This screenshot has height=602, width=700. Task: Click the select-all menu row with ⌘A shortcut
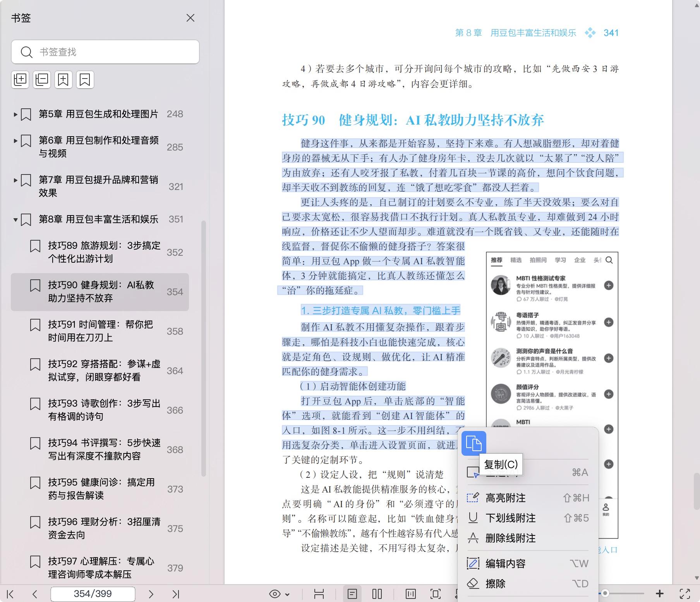pyautogui.click(x=528, y=472)
